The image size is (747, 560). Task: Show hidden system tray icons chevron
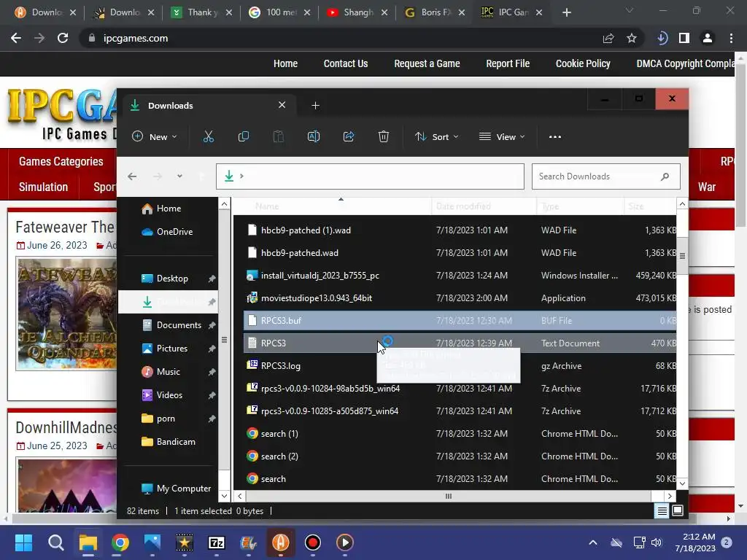[593, 542]
